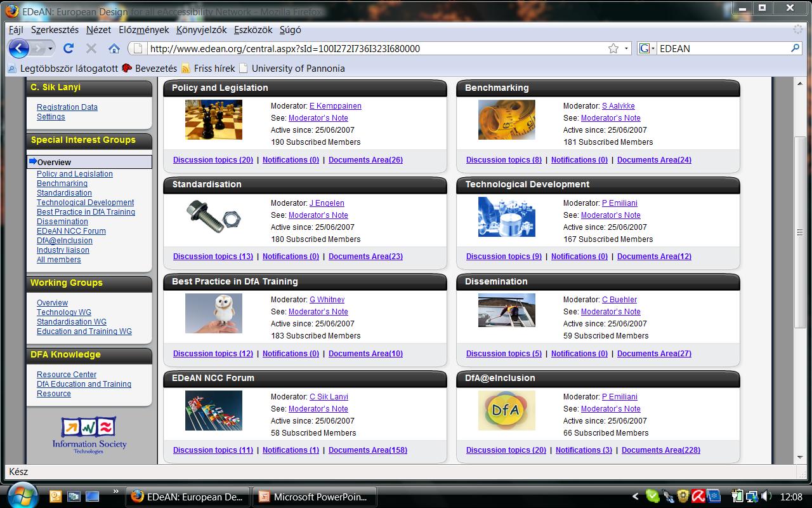Reload the page with the refresh icon
Viewport: 812px width, 508px height.
coord(69,48)
